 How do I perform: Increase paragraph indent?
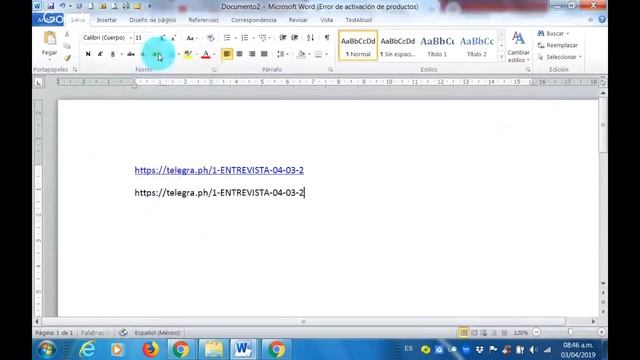(295, 38)
